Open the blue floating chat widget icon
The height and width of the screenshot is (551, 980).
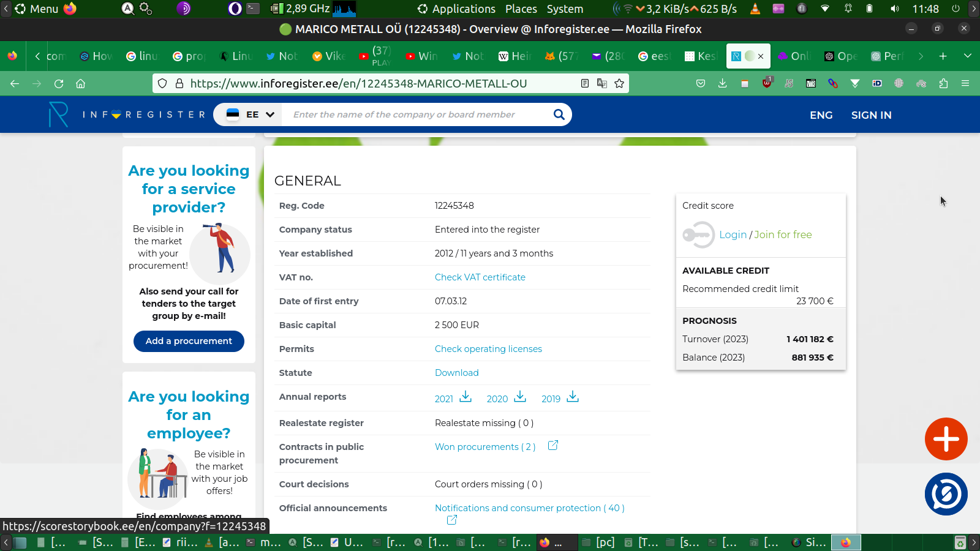946,494
